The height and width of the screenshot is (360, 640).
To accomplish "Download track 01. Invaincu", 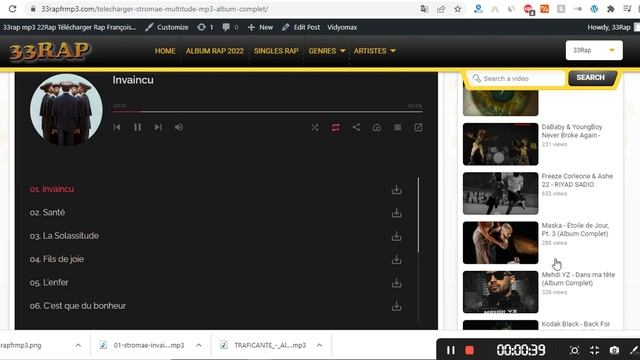I will pyautogui.click(x=396, y=189).
